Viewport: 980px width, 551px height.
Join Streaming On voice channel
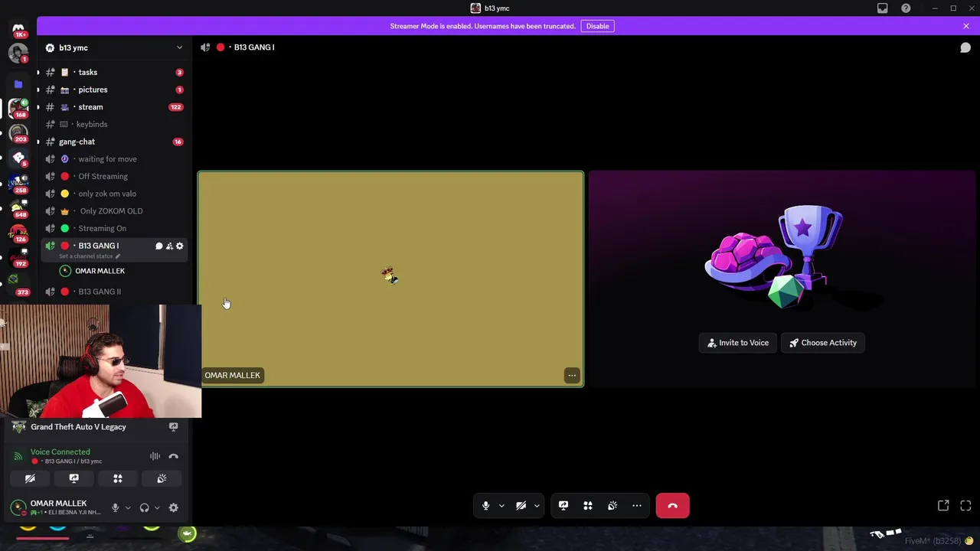pos(114,228)
